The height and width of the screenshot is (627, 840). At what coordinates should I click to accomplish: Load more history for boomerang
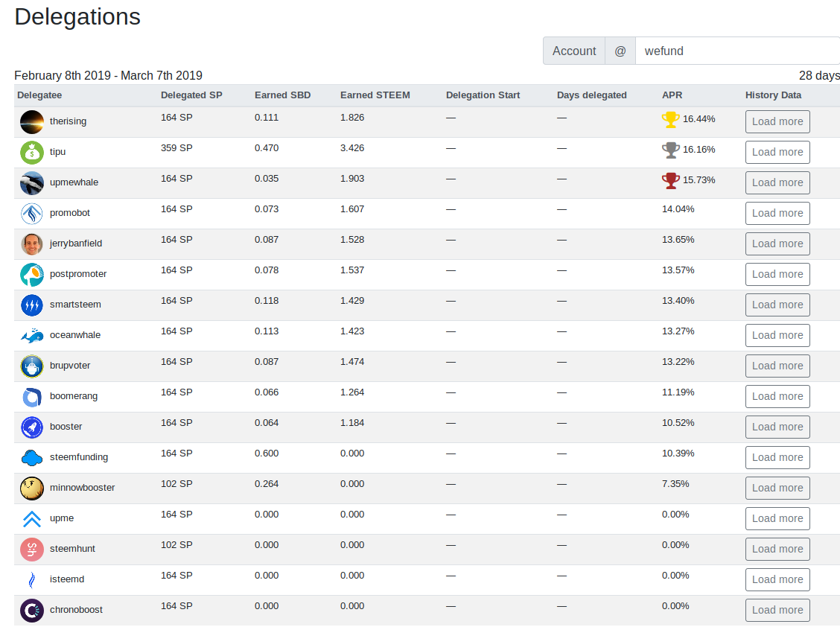pyautogui.click(x=777, y=397)
